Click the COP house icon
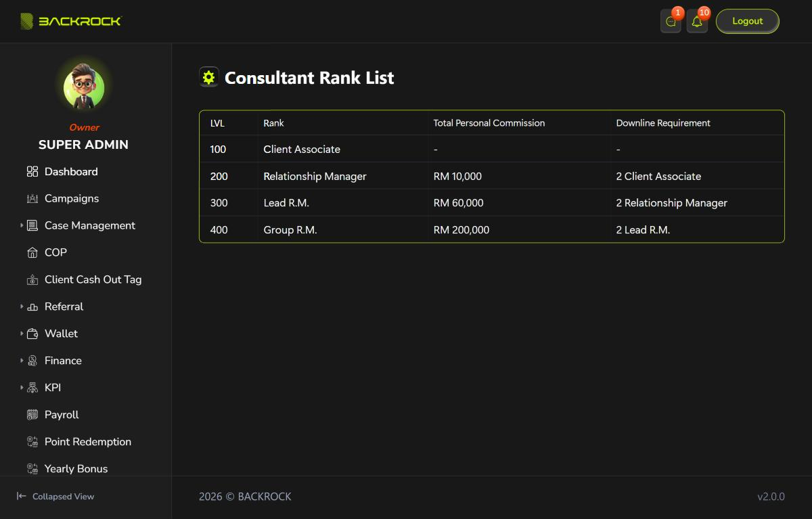The width and height of the screenshot is (812, 519). coord(32,253)
